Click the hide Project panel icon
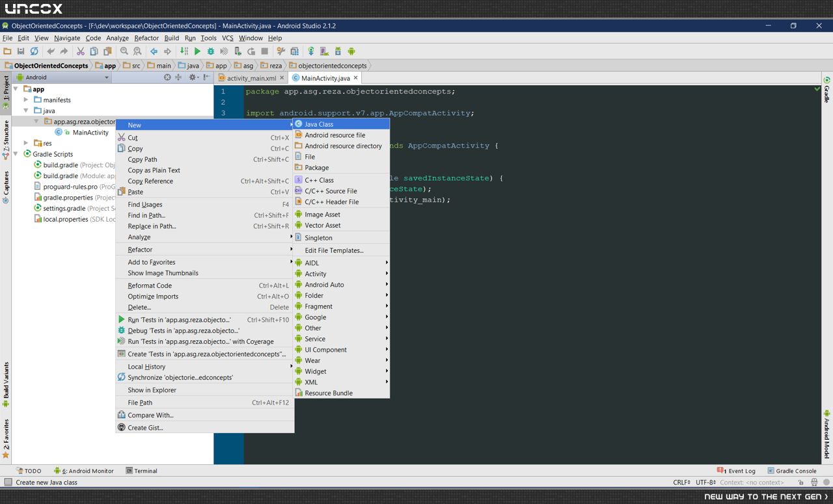Viewport: 833px width, 504px height. click(x=206, y=77)
